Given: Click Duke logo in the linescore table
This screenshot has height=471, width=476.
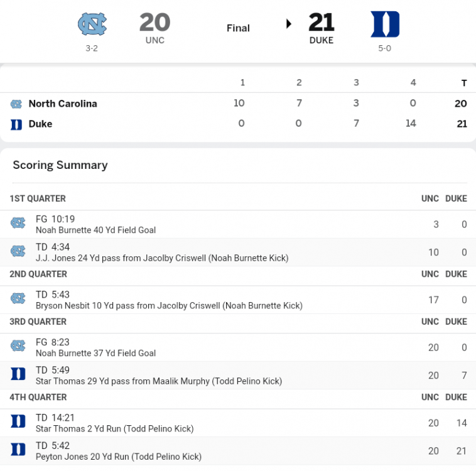Looking at the screenshot, I should point(16,124).
